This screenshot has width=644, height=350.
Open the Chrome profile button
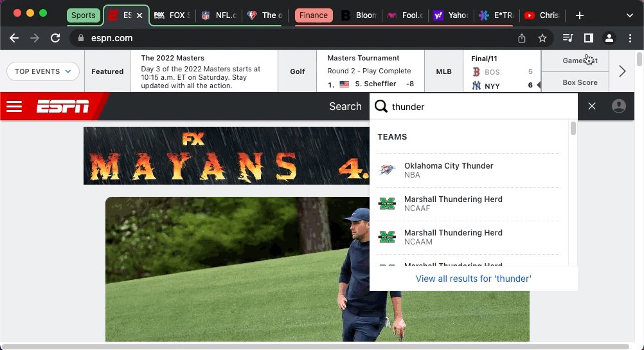609,38
